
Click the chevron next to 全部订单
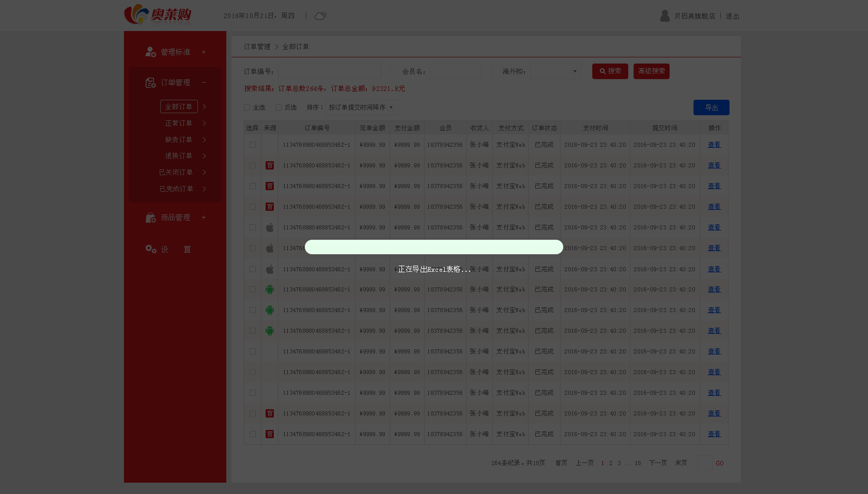205,106
